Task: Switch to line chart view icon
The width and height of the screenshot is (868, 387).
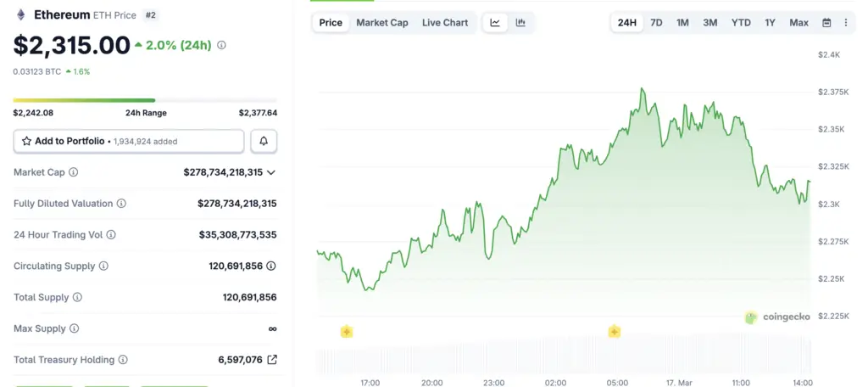Action: 495,23
